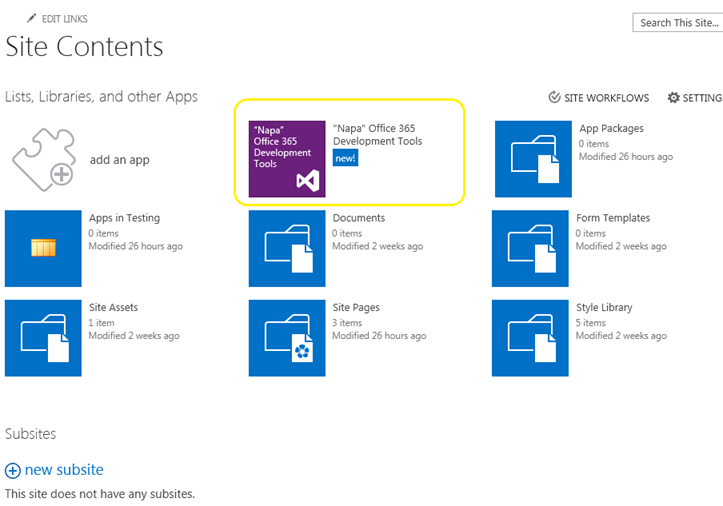723x506 pixels.
Task: Create a new subsite link
Action: [x=64, y=470]
